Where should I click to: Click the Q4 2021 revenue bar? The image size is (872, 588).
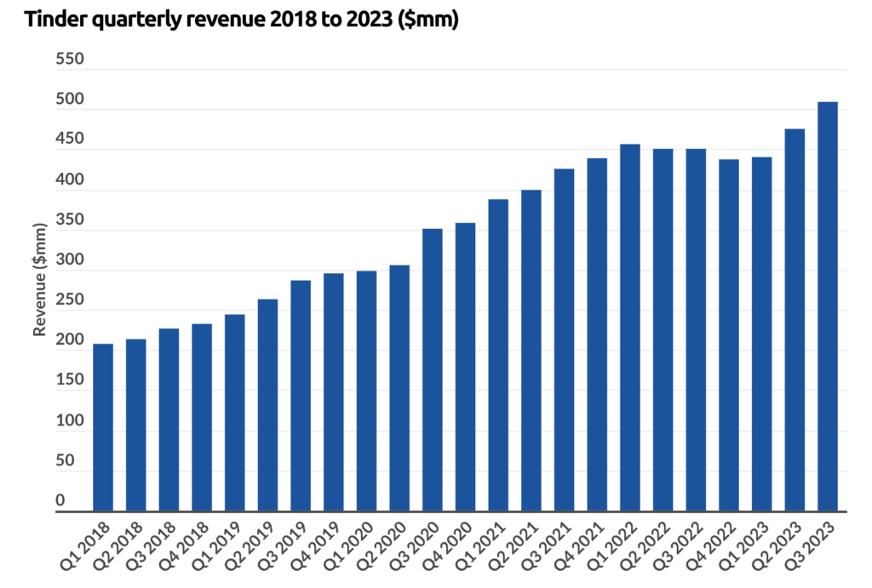click(597, 334)
